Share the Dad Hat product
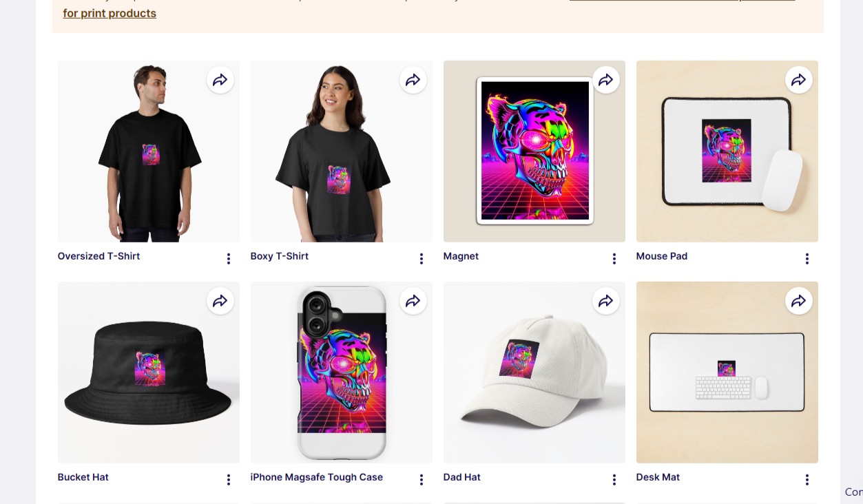 point(606,301)
